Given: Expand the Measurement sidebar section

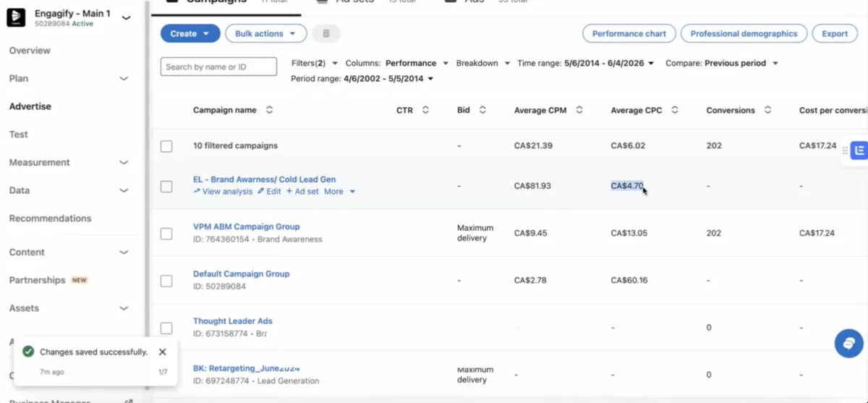Looking at the screenshot, I should (x=124, y=163).
